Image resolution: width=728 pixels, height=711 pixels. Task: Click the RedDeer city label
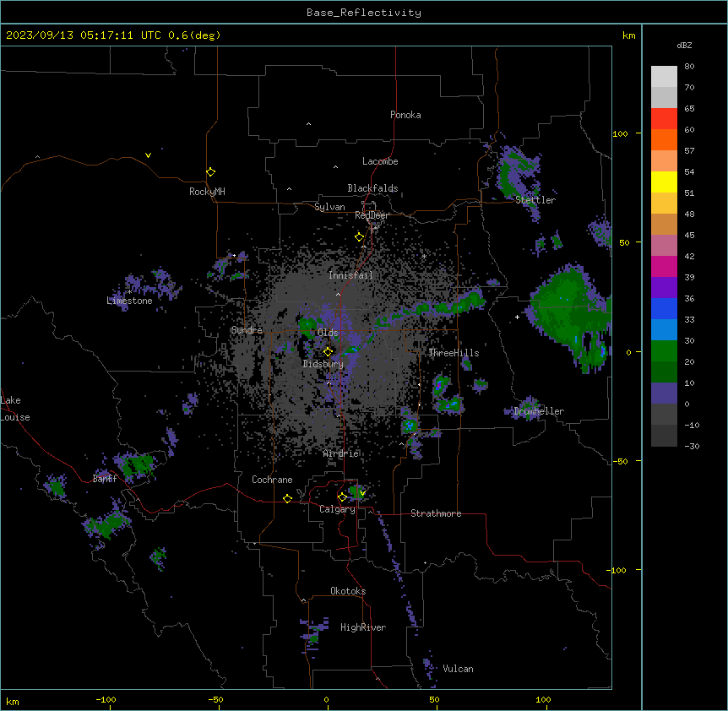[372, 215]
